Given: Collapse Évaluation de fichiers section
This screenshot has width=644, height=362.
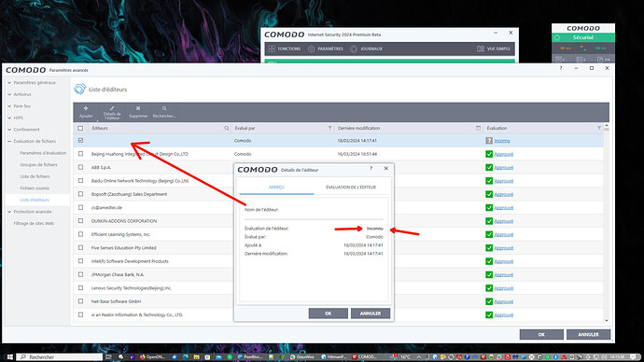Looking at the screenshot, I should coord(9,141).
